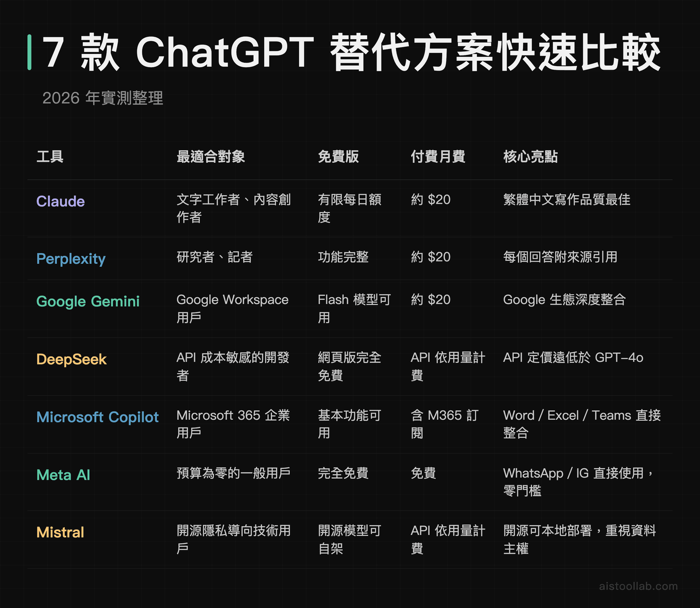Screen dimensions: 700x608
Task: Select the 'DeepSeek' tool name
Action: pos(72,359)
